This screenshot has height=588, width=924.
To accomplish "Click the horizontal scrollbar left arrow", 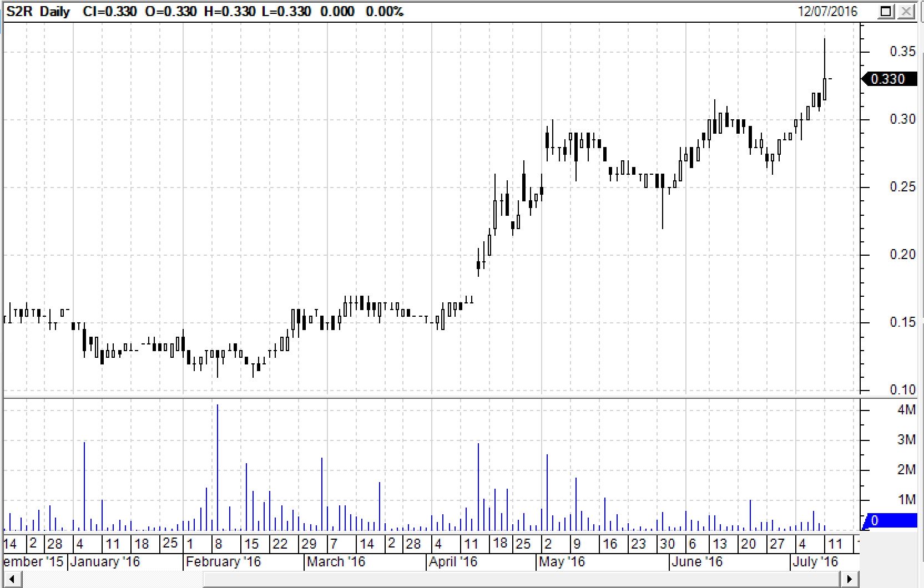I will pyautogui.click(x=12, y=580).
